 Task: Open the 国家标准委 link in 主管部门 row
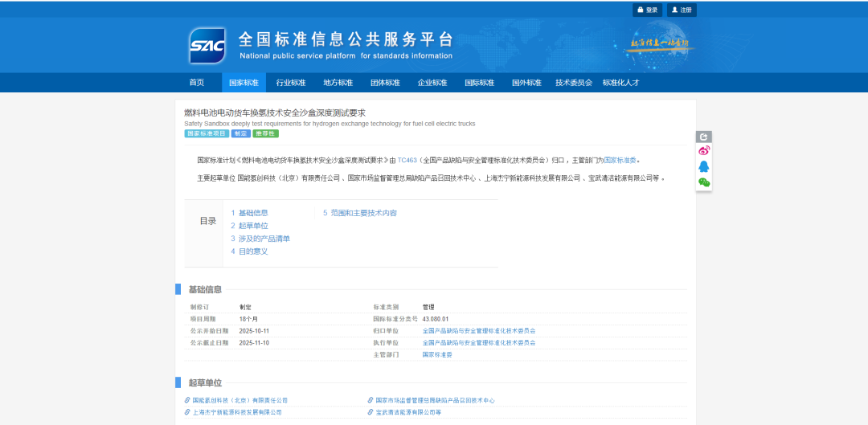437,354
